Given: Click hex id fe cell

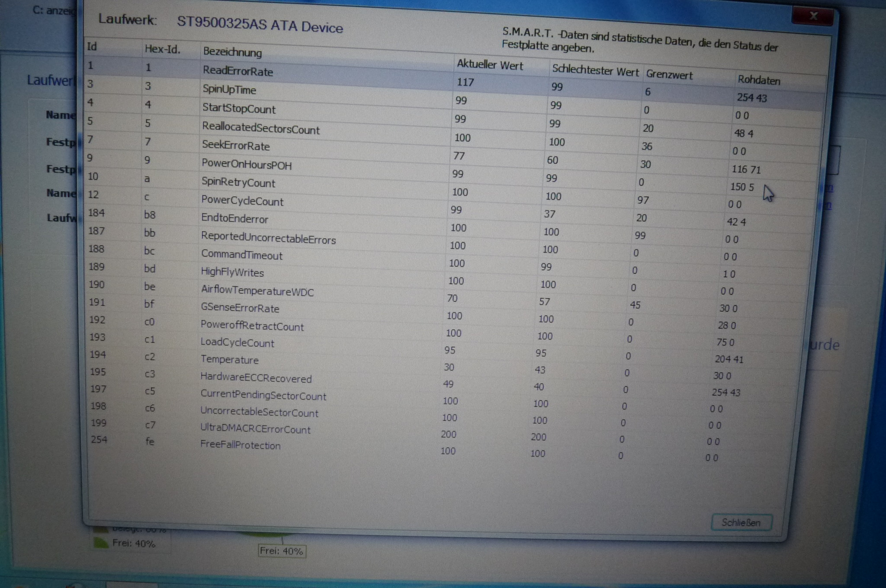Looking at the screenshot, I should point(150,441).
